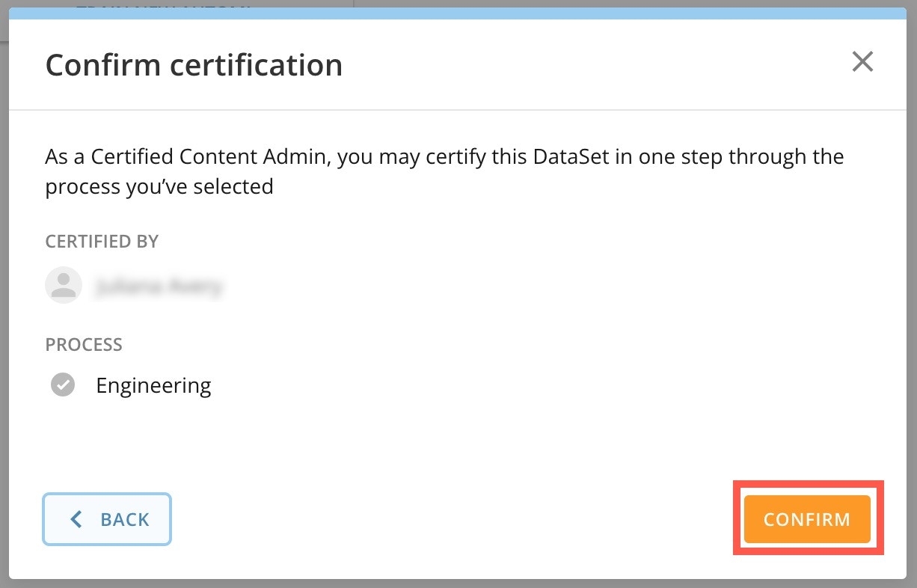
Task: Click BACK to return to the previous step
Action: 107,518
